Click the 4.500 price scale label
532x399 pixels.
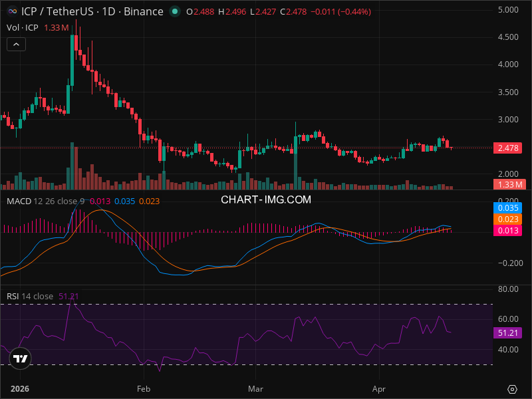click(x=508, y=37)
